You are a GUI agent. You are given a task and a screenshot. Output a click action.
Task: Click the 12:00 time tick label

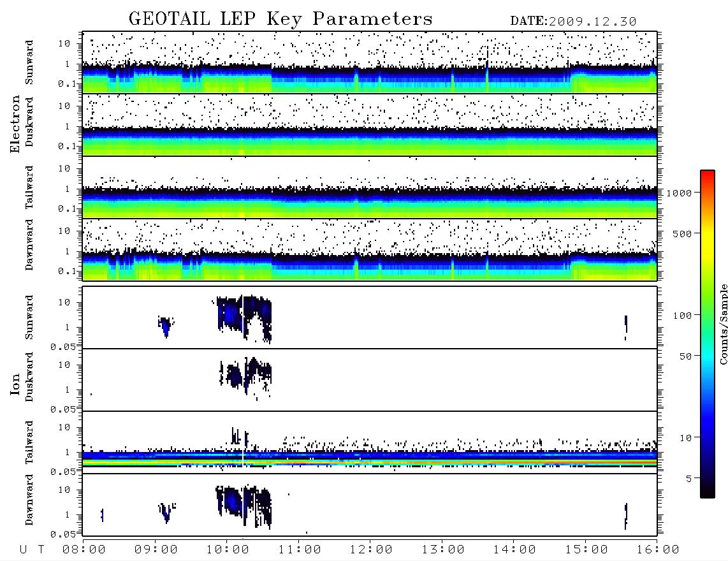tap(371, 550)
